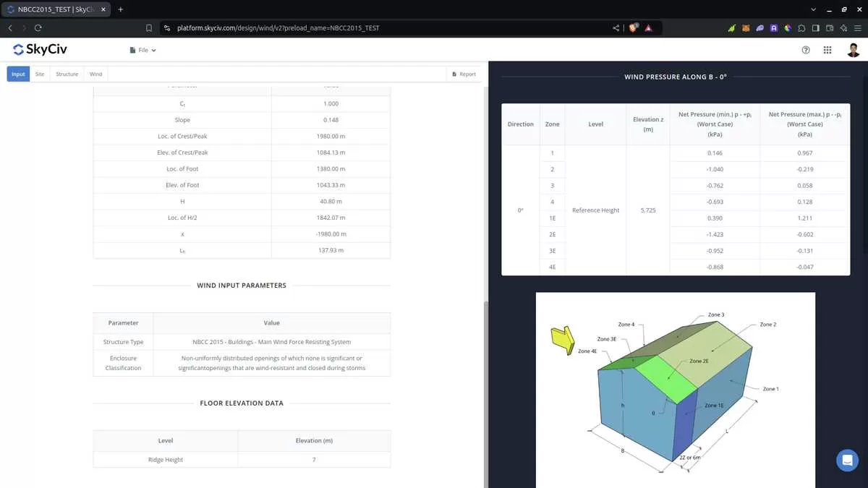Image resolution: width=868 pixels, height=488 pixels.
Task: Open the Wind tab
Action: click(x=95, y=74)
